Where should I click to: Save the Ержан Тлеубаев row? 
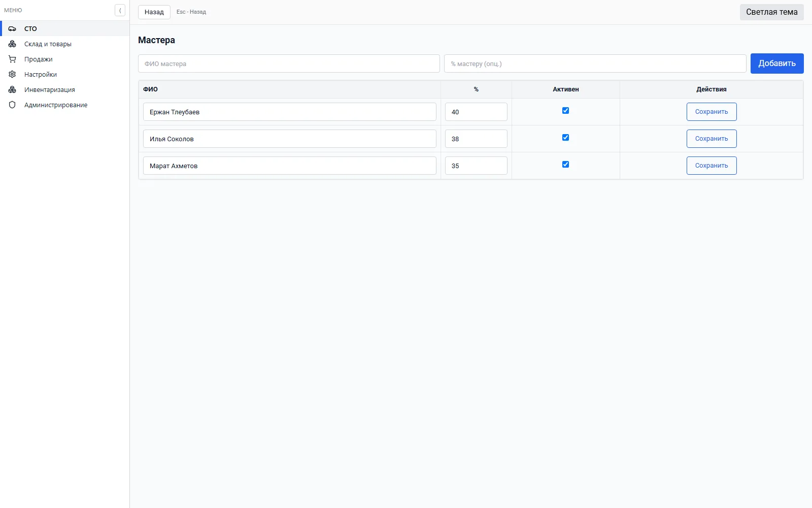712,112
